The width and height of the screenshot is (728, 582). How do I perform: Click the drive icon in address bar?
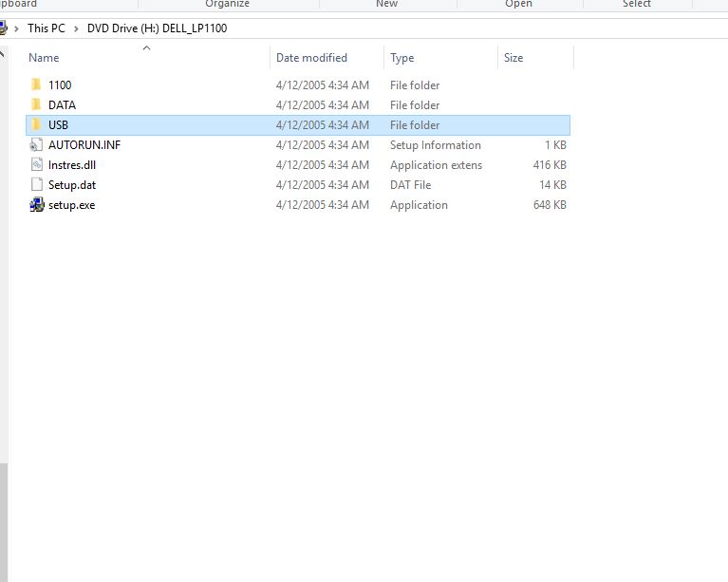[3, 28]
